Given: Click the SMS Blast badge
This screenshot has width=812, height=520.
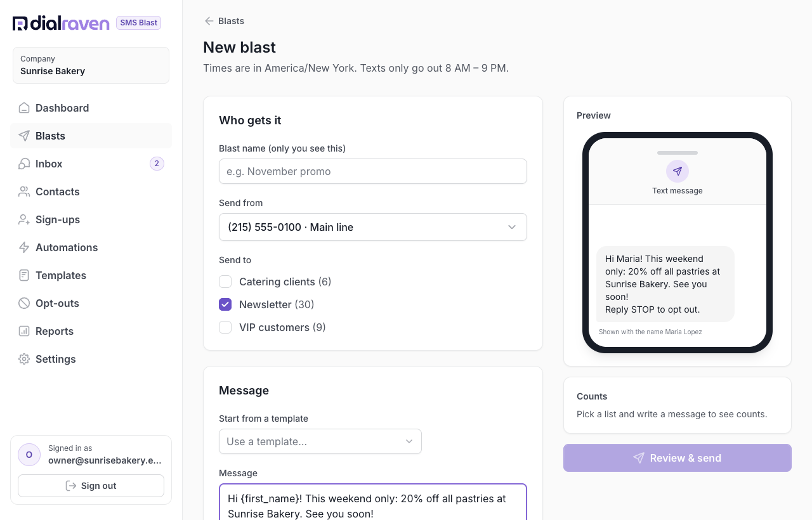Looking at the screenshot, I should 138,23.
